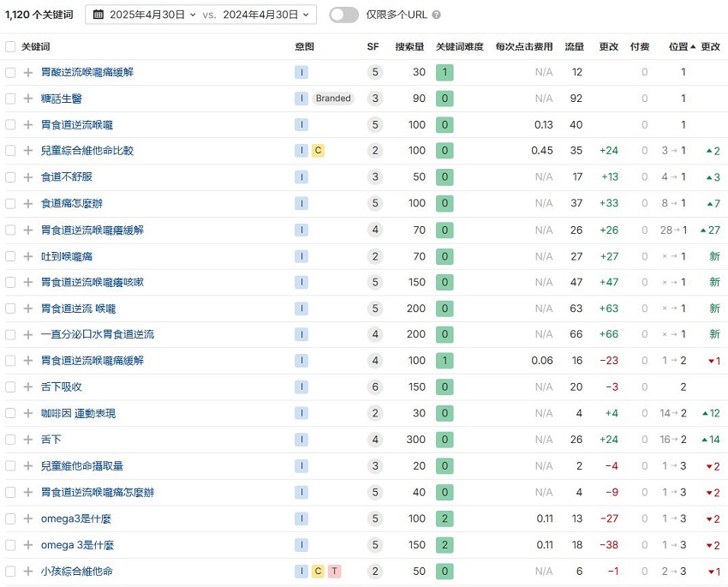Image resolution: width=728 pixels, height=587 pixels.
Task: Click SF column header
Action: tap(373, 46)
